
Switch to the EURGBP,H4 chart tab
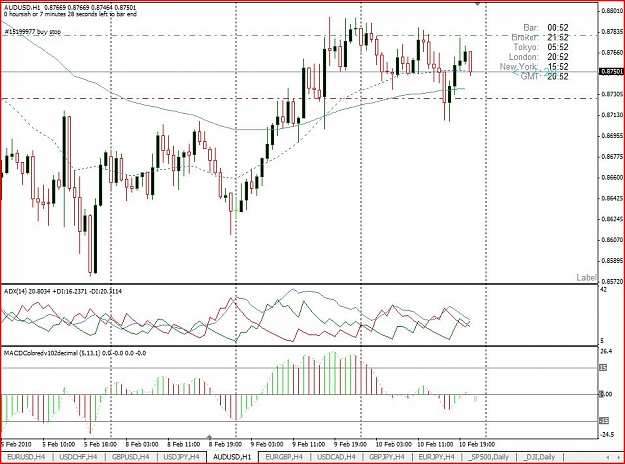(284, 457)
